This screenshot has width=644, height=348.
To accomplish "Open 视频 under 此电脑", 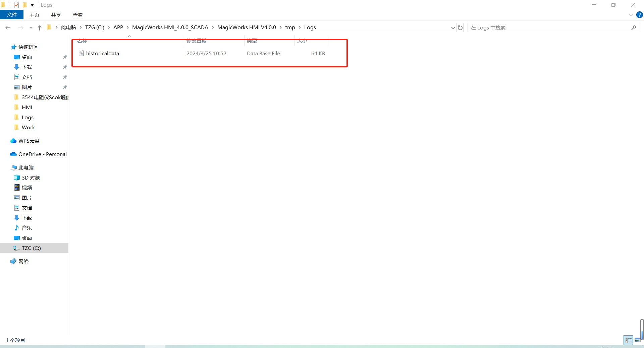I will 26,188.
